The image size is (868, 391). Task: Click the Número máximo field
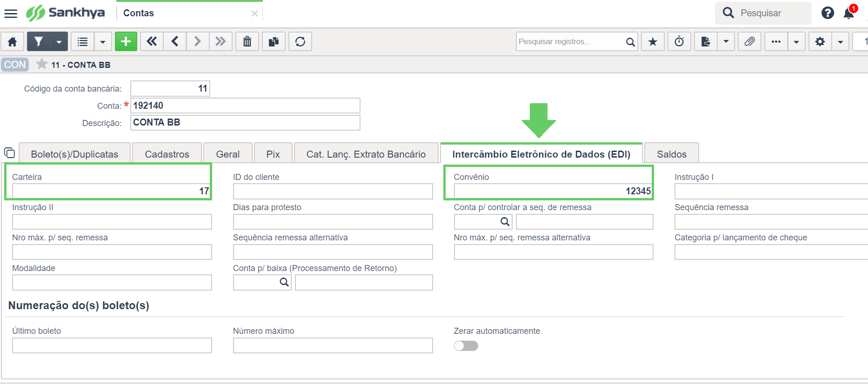333,345
